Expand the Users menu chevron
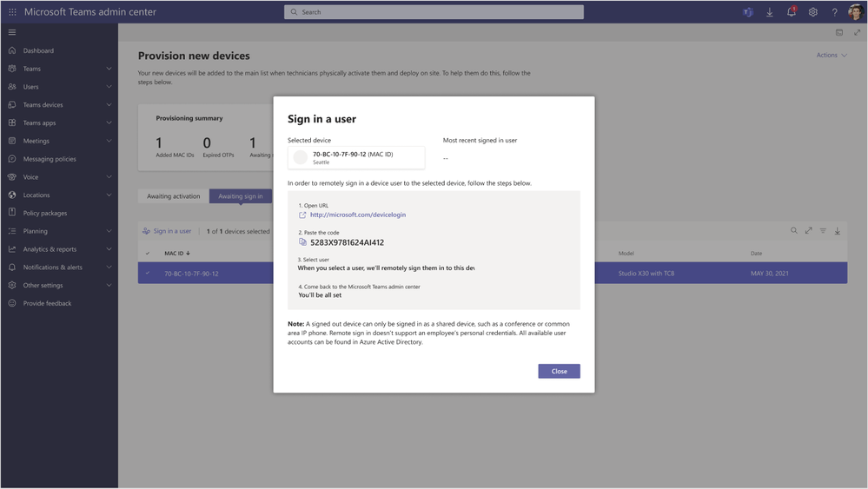 click(109, 87)
